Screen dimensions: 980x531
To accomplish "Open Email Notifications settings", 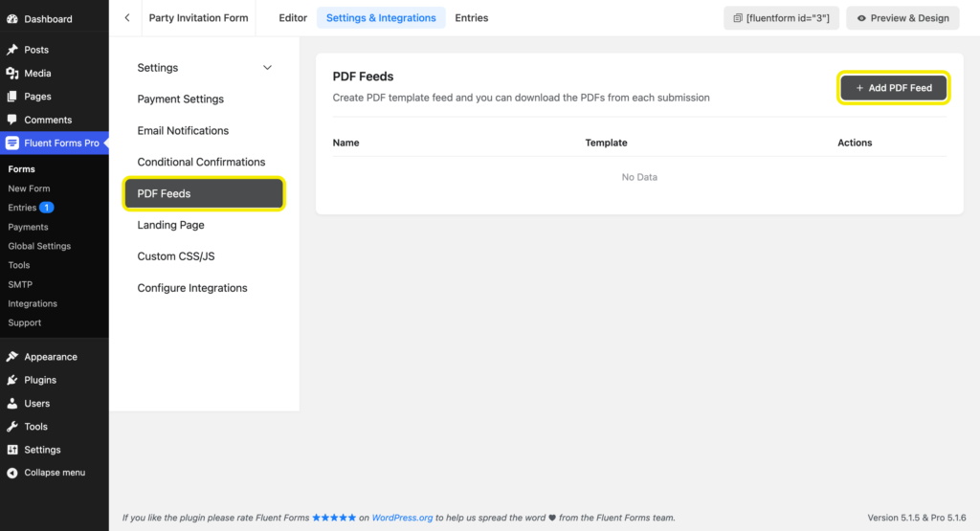I will [x=183, y=130].
